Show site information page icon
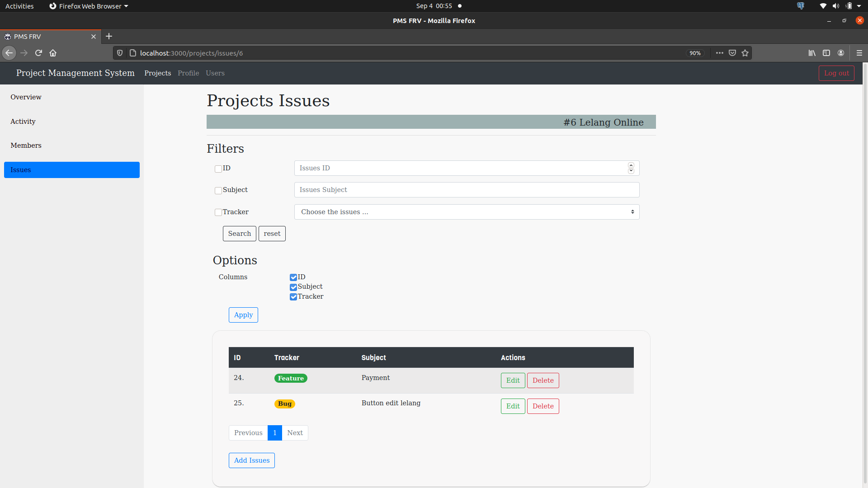868x488 pixels. pos(133,53)
